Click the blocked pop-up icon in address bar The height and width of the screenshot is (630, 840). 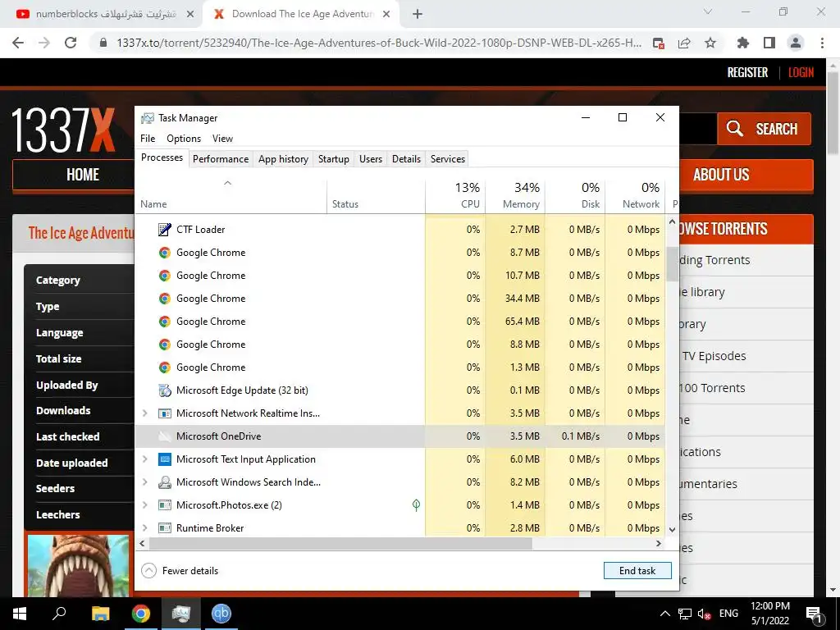coord(659,43)
